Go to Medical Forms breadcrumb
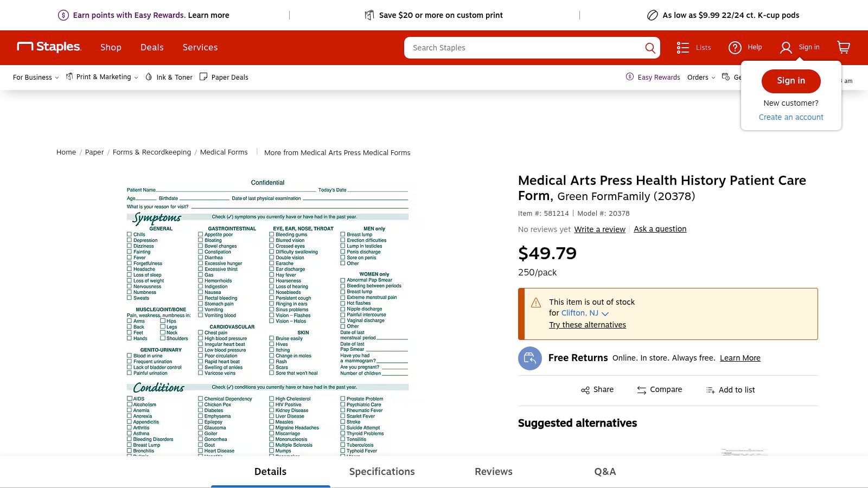The image size is (868, 488). click(x=224, y=152)
